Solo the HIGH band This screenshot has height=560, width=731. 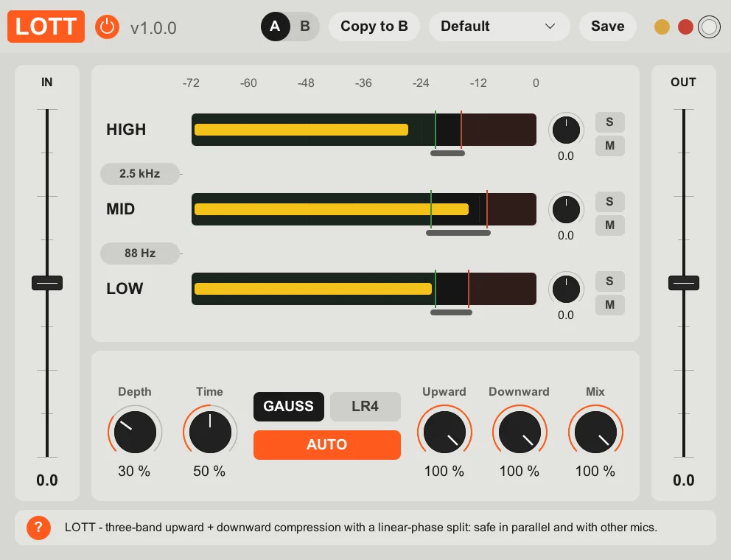[x=610, y=122]
